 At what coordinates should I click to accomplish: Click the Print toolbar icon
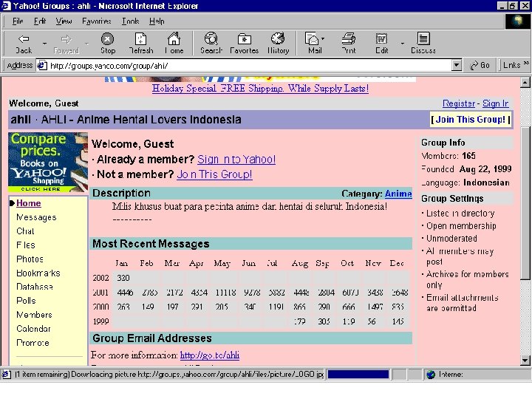[349, 43]
